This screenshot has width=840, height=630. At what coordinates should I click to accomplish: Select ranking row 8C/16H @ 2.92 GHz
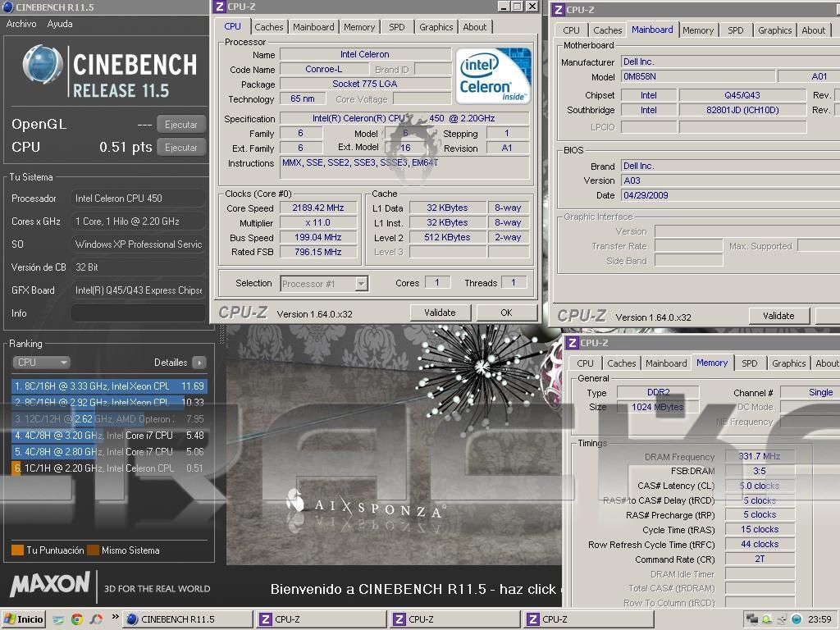tap(109, 402)
